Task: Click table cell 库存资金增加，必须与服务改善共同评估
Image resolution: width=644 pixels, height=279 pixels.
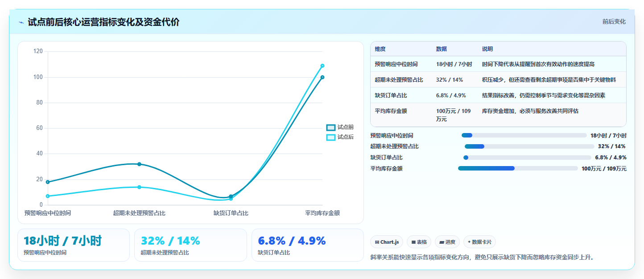Action: [x=530, y=111]
